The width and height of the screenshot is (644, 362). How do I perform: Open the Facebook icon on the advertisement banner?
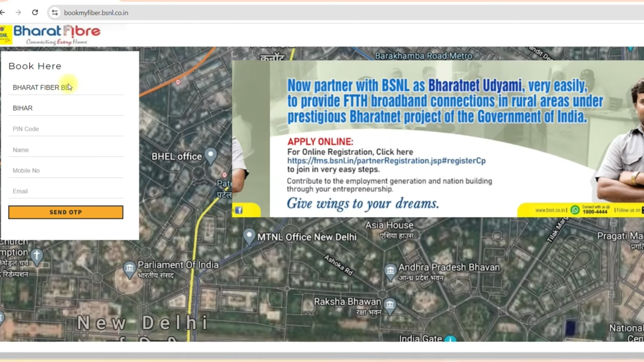tap(238, 210)
